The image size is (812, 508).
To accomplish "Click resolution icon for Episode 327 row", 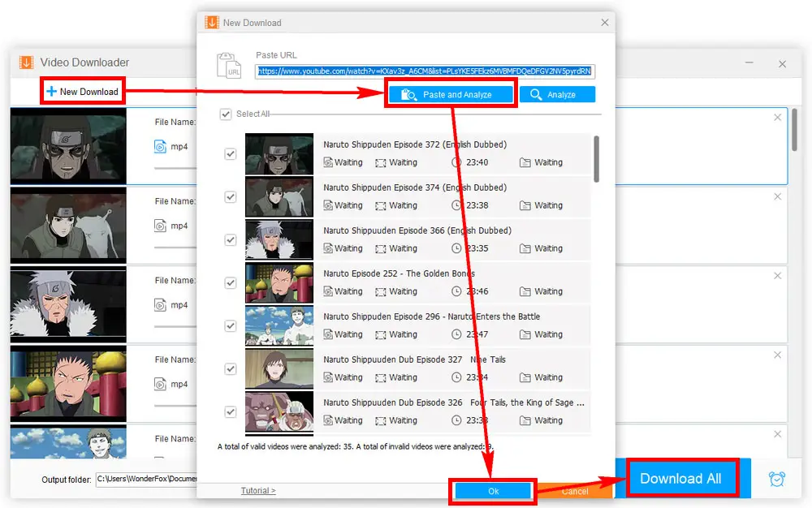I will click(381, 377).
